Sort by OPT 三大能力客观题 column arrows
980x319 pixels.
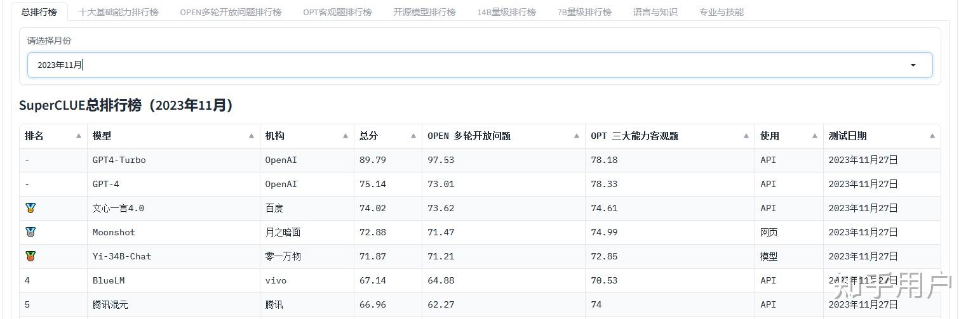746,136
